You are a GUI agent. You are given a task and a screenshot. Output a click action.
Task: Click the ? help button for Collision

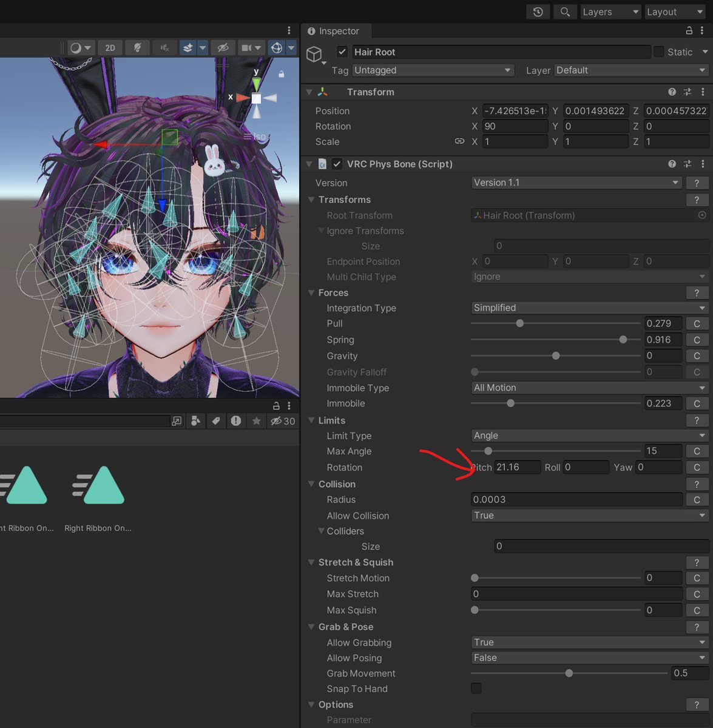click(x=697, y=484)
